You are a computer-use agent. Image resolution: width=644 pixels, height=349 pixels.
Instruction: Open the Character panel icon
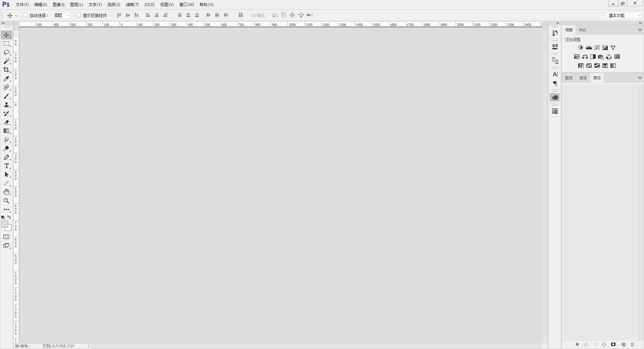point(555,74)
